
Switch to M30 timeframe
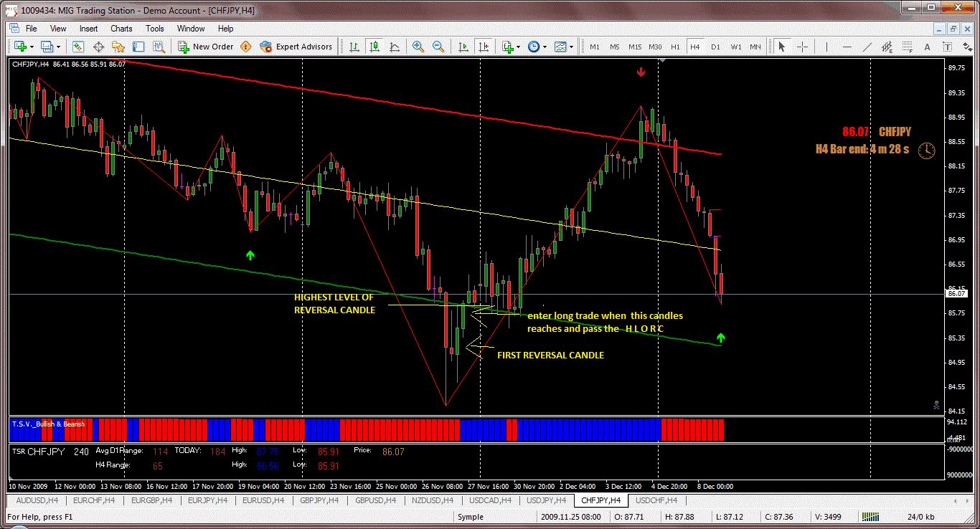(x=655, y=47)
